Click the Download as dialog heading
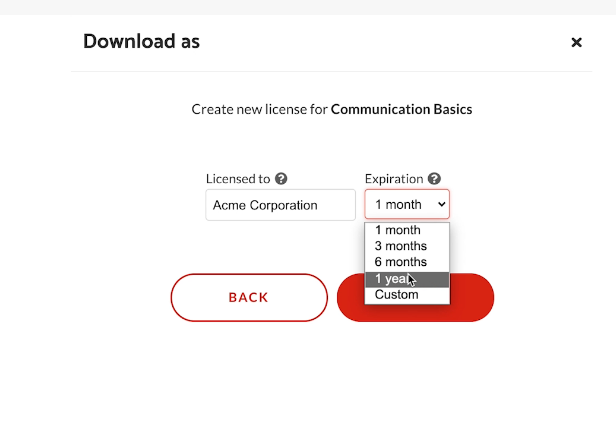 click(141, 42)
